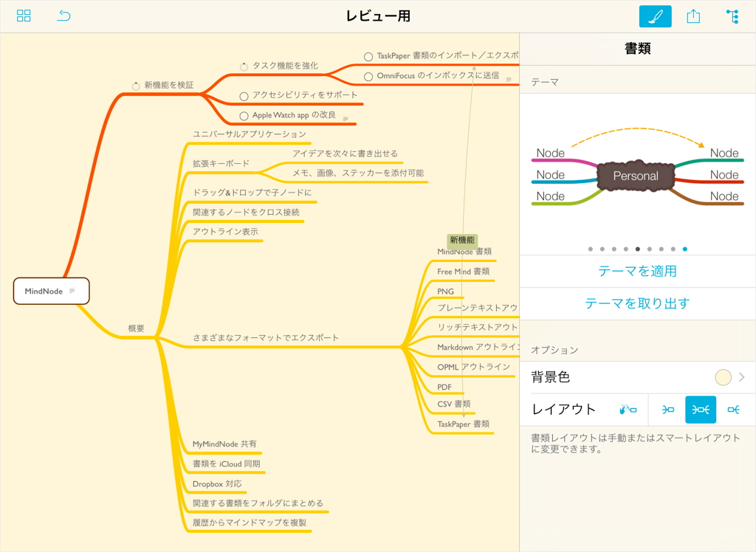756x552 pixels.
Task: Show the outline tree panel
Action: (x=732, y=16)
